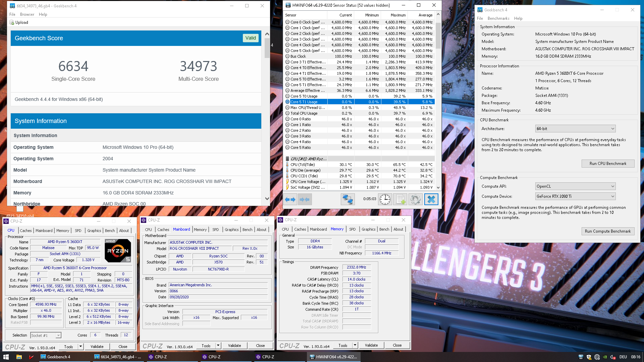This screenshot has height=362, width=644.
Task: Click the Ryzen 5 logo in CPU-Z
Action: 118,250
